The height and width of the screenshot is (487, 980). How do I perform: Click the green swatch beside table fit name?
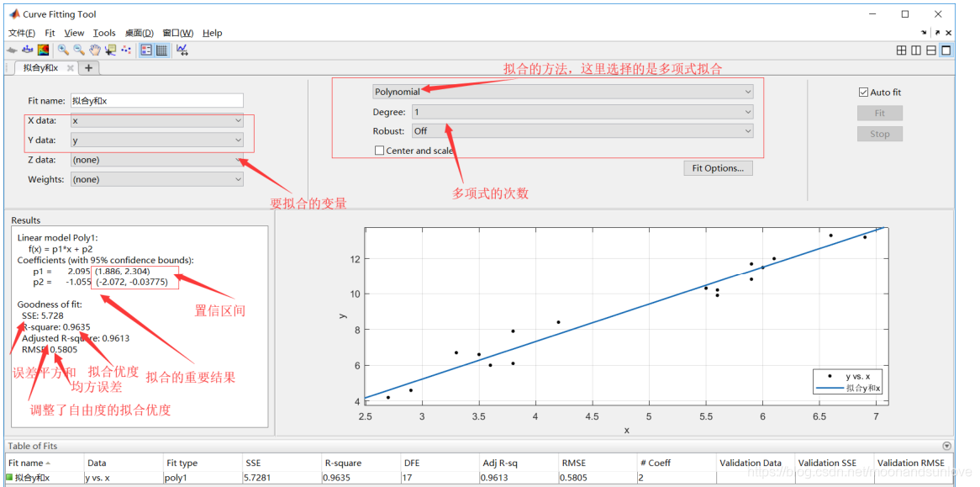(x=9, y=477)
